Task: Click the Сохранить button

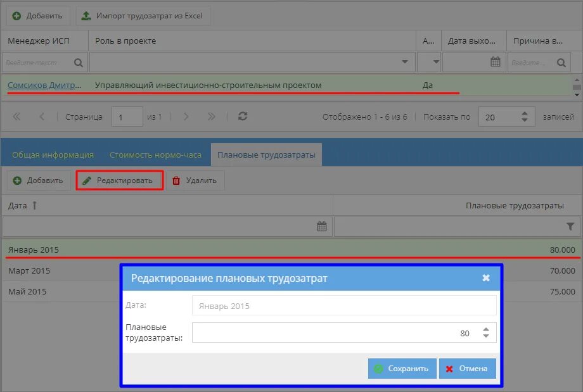Action: click(402, 369)
